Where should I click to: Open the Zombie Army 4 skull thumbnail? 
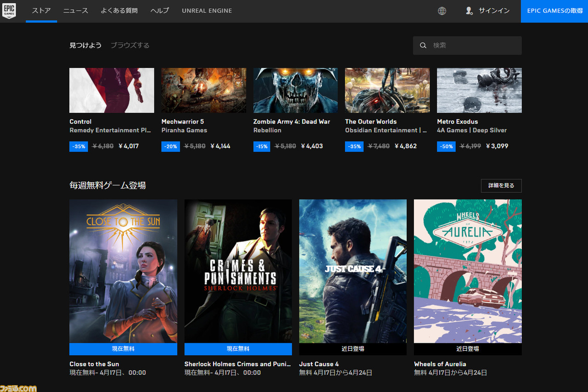(x=295, y=90)
